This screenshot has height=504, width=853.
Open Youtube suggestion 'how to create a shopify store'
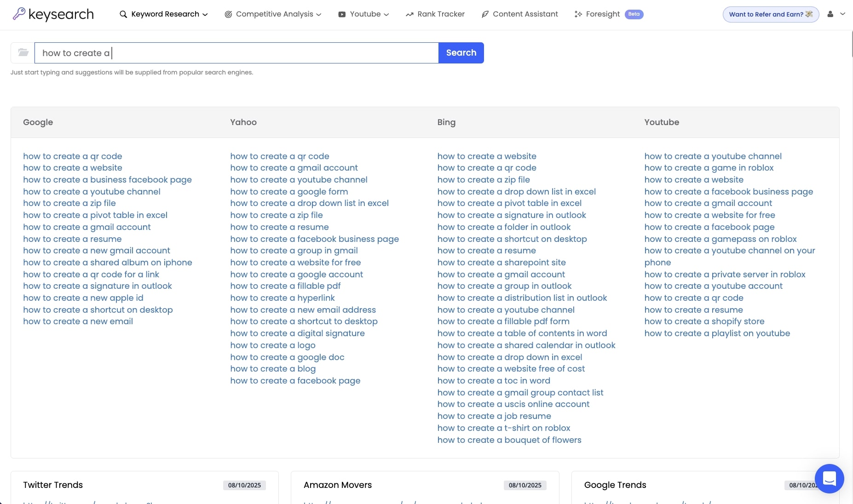click(x=704, y=321)
